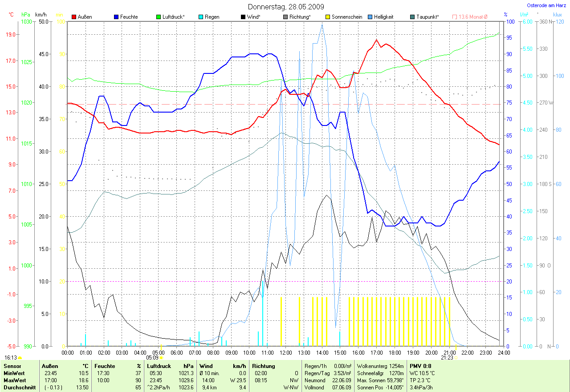Select the black Wind legend marker
570x392 pixels.
tap(243, 17)
